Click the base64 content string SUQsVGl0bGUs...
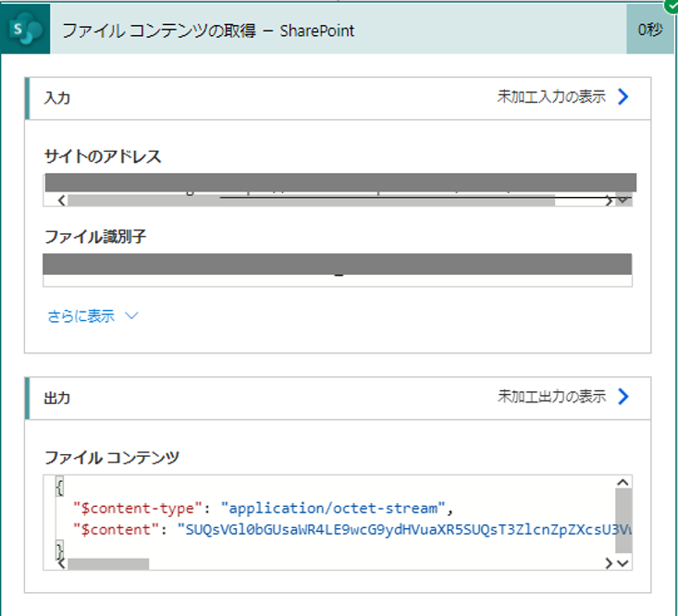Screen dimensions: 678x616 404,530
